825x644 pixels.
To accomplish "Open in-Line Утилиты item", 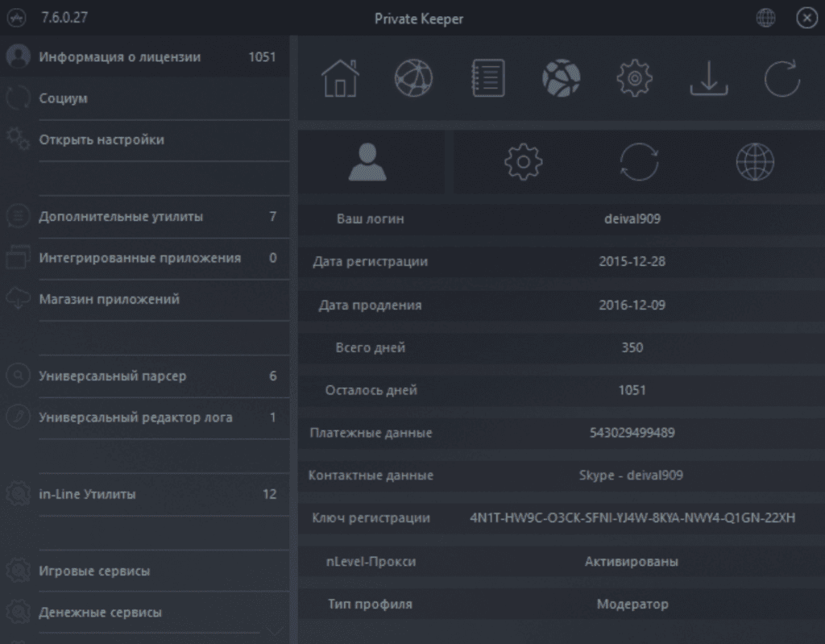I will point(145,494).
